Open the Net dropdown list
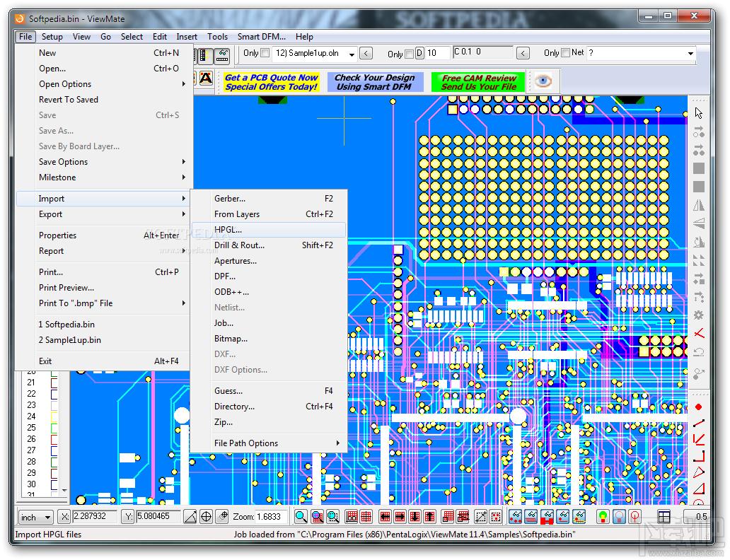Viewport: 730px width, 560px height. [690, 54]
